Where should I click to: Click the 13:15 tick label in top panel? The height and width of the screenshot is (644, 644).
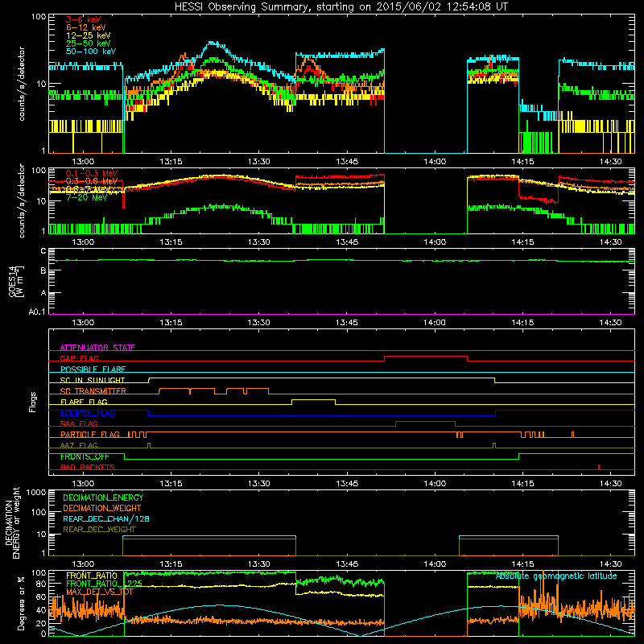(171, 162)
